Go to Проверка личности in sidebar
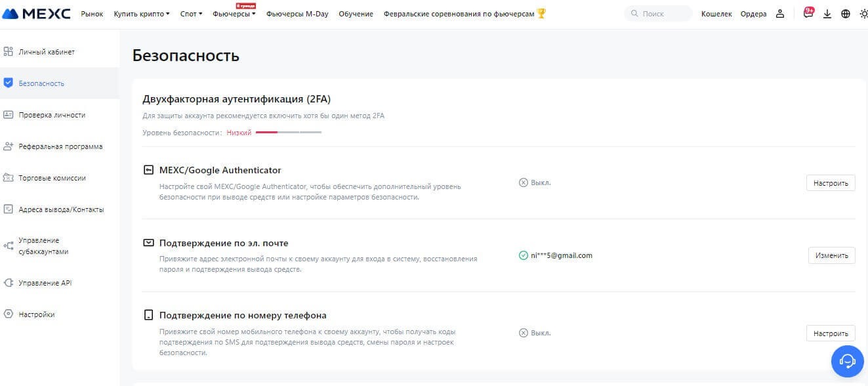 (52, 115)
